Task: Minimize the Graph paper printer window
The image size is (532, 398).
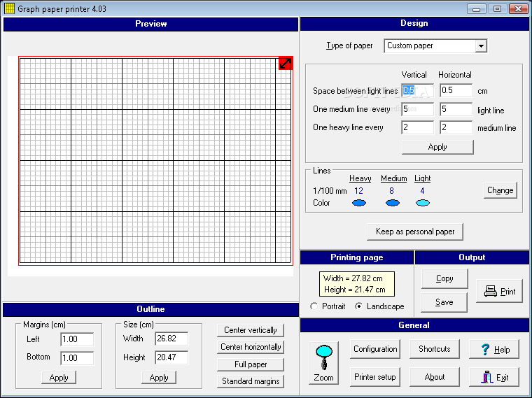Action: tap(476, 8)
